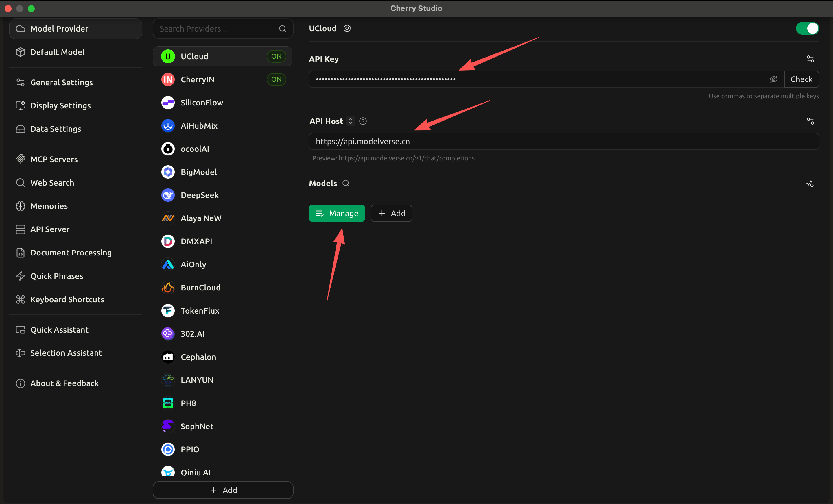Click the CherryIN ON status badge
Image resolution: width=833 pixels, height=504 pixels.
pyautogui.click(x=276, y=80)
